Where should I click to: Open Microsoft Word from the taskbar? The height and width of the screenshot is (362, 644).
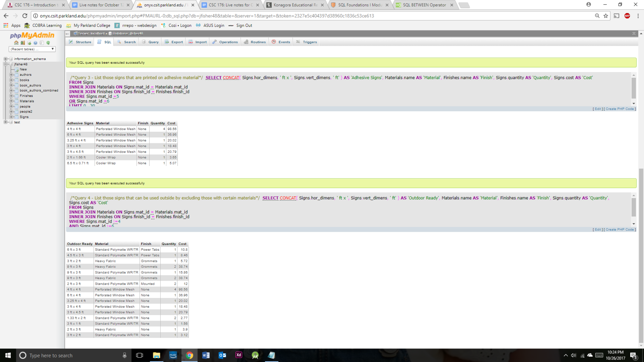click(206, 355)
